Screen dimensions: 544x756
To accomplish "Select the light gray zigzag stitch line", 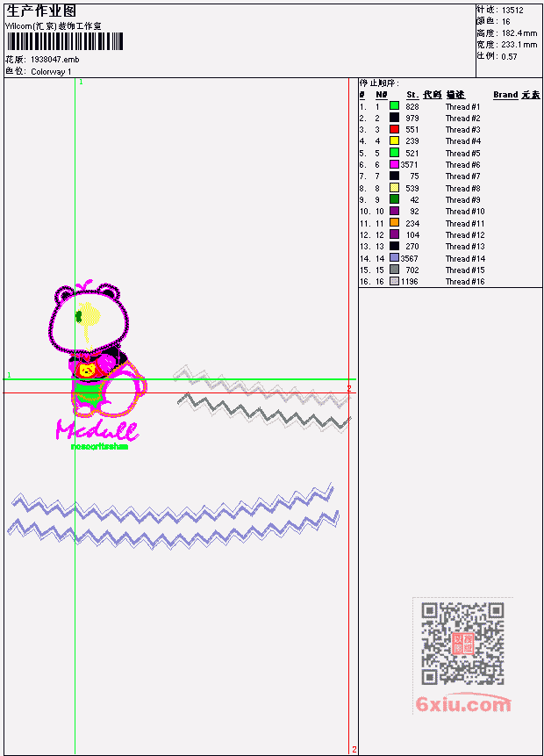I will pos(261,385).
